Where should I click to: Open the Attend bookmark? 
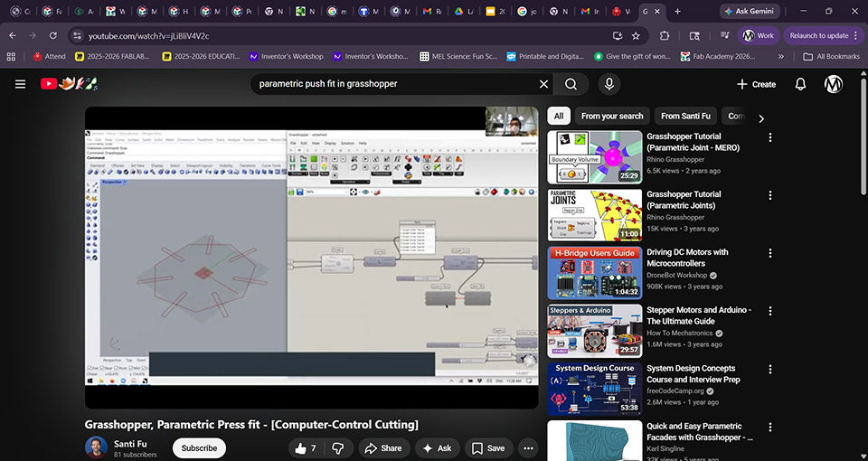click(49, 56)
